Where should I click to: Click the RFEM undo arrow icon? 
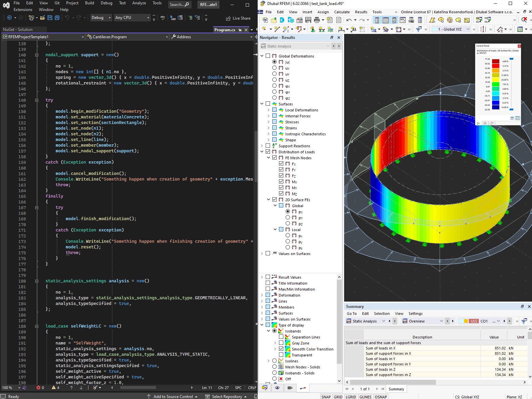tap(349, 20)
